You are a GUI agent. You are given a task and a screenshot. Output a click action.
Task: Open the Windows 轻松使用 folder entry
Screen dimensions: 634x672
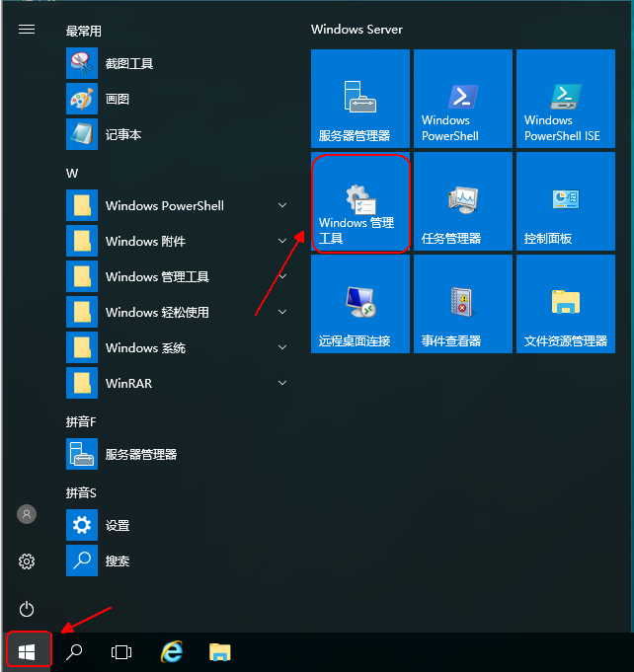[176, 312]
